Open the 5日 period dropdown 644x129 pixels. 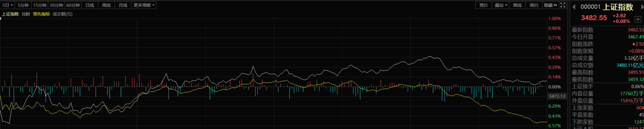tap(8, 5)
